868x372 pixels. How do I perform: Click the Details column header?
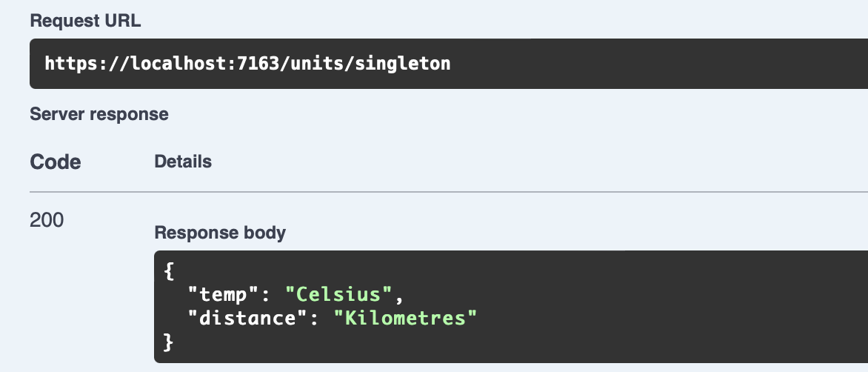pyautogui.click(x=183, y=162)
